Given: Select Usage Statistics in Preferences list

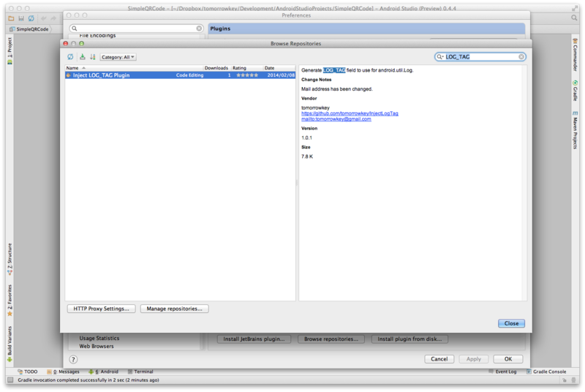Looking at the screenshot, I should (x=99, y=339).
